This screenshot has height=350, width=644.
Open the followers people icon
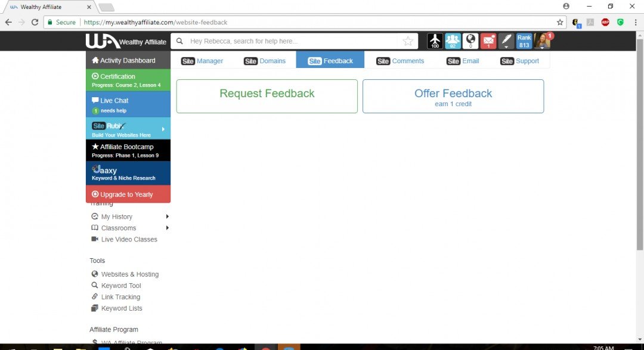coord(453,41)
